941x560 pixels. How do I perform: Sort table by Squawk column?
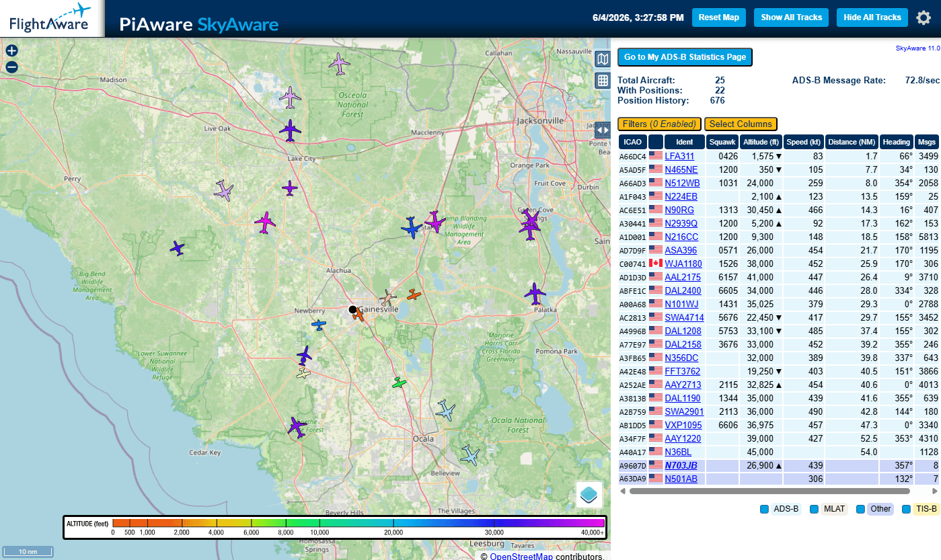[722, 142]
